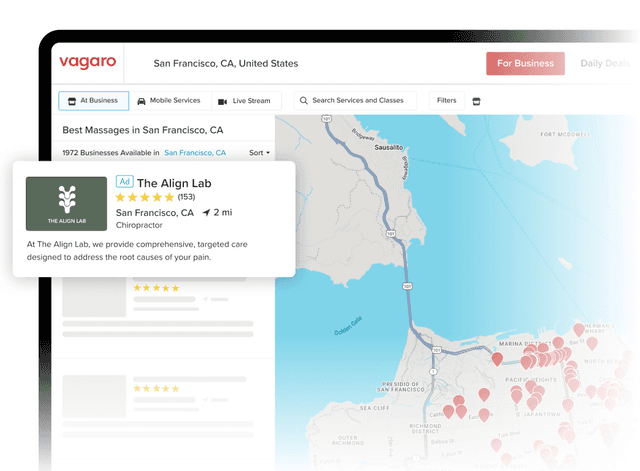Click the Mobile Services car icon

(141, 102)
